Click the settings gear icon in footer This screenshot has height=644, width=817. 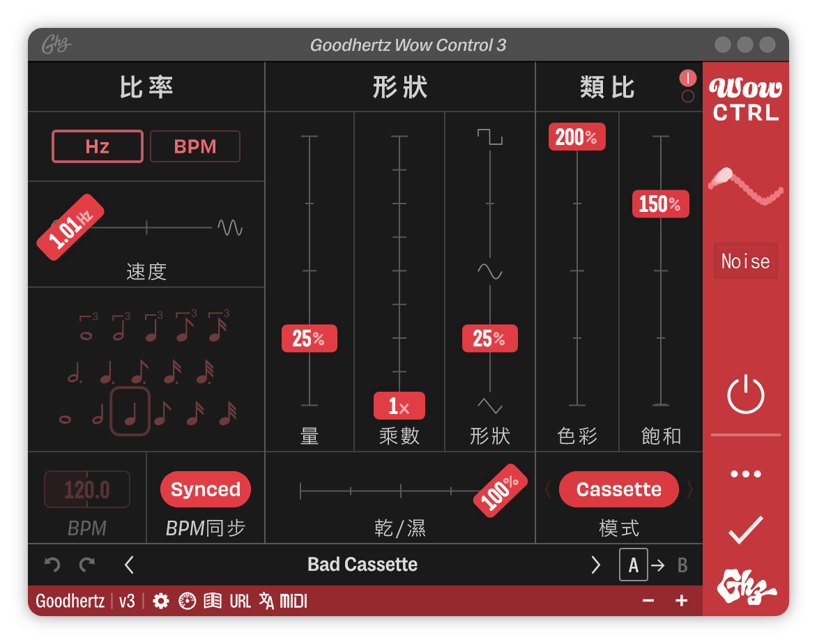pos(161,601)
